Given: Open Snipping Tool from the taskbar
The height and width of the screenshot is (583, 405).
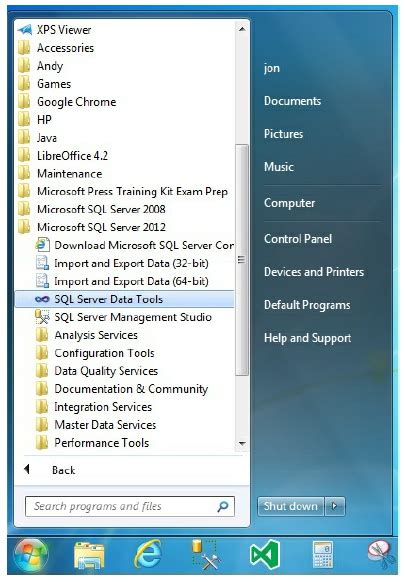Looking at the screenshot, I should 380,555.
